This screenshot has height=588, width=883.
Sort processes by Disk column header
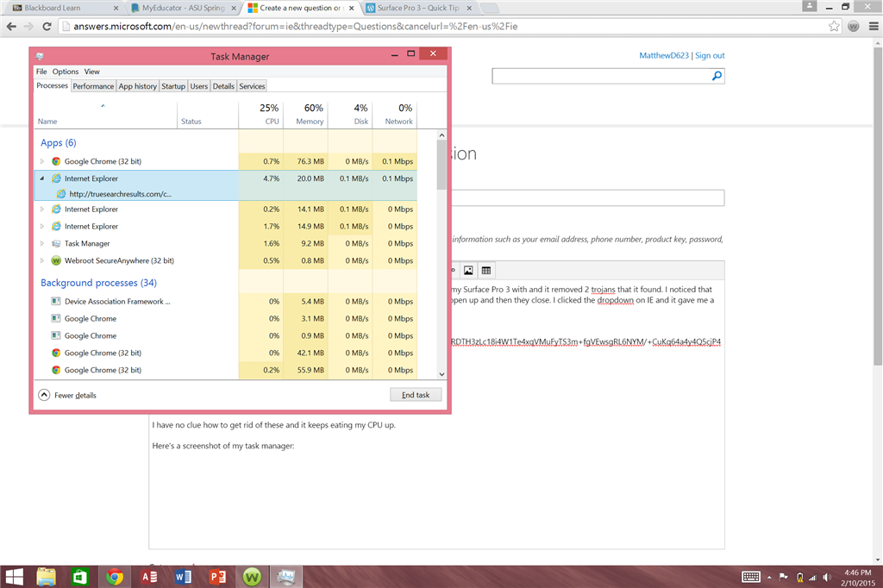click(350, 115)
